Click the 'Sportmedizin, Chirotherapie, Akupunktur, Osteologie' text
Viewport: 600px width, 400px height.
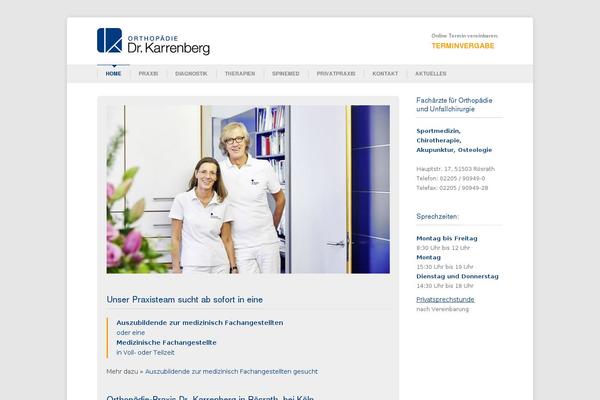point(454,140)
